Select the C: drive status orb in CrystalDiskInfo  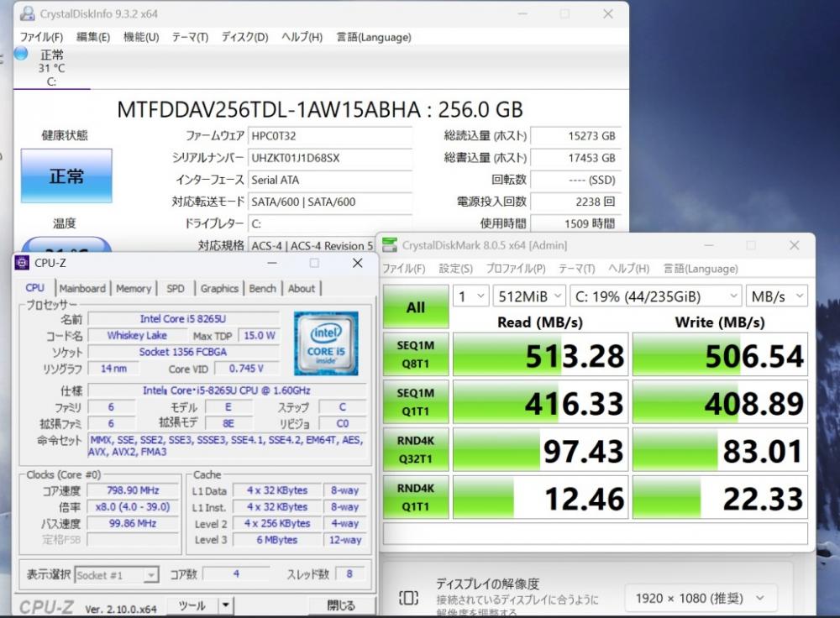pyautogui.click(x=21, y=54)
